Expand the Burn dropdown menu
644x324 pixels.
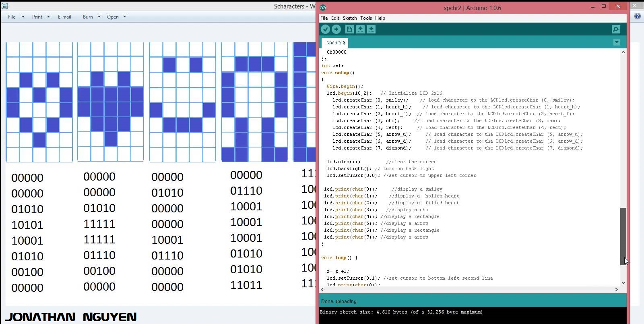(91, 17)
